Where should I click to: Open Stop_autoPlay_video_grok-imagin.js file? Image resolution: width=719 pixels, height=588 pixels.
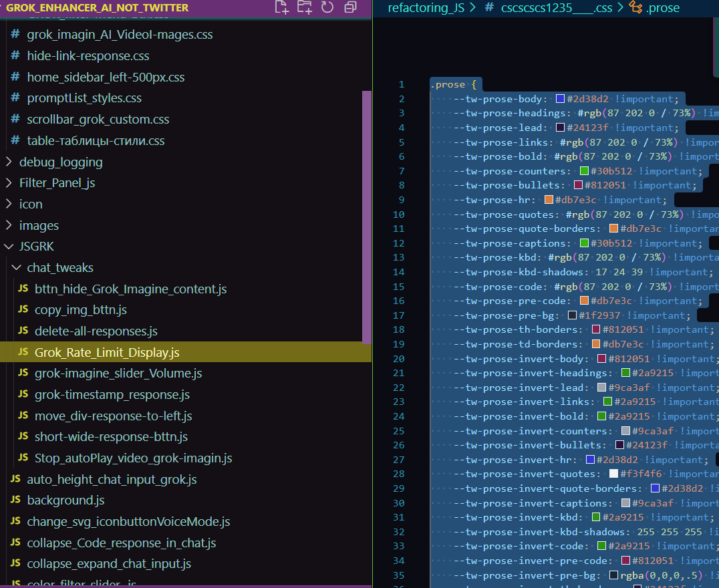(134, 458)
